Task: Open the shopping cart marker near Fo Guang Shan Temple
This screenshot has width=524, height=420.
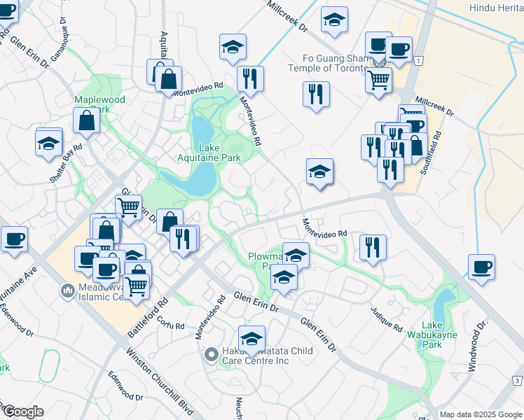Action: (378, 81)
